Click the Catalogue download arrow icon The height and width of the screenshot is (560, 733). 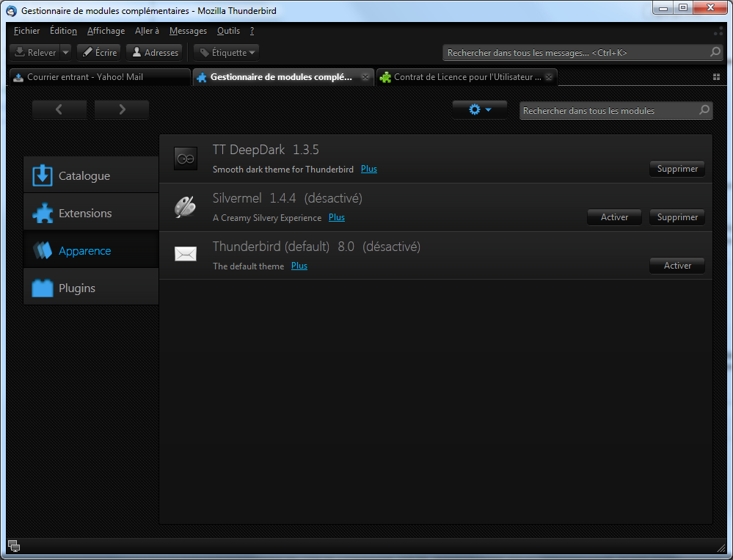pyautogui.click(x=43, y=175)
